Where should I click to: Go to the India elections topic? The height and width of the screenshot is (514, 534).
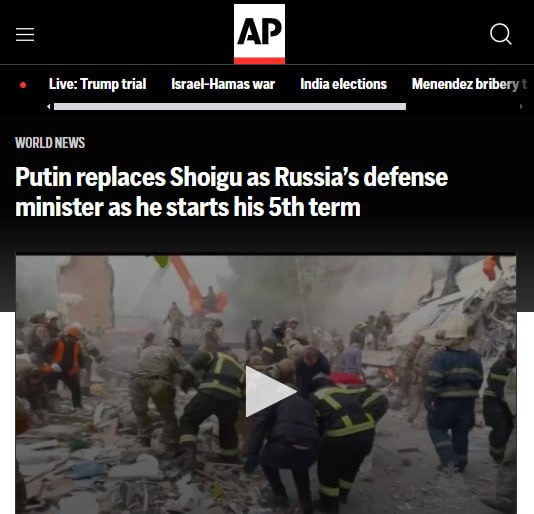coord(343,84)
